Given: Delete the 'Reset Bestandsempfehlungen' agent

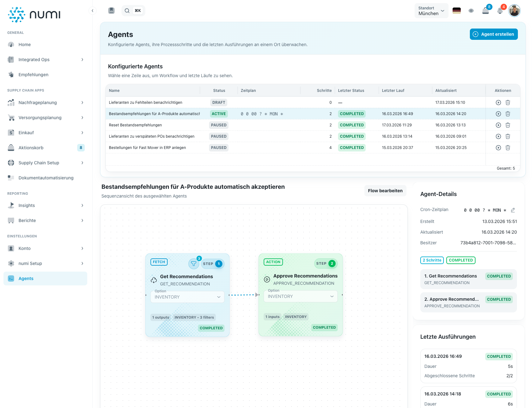Looking at the screenshot, I should coord(508,125).
